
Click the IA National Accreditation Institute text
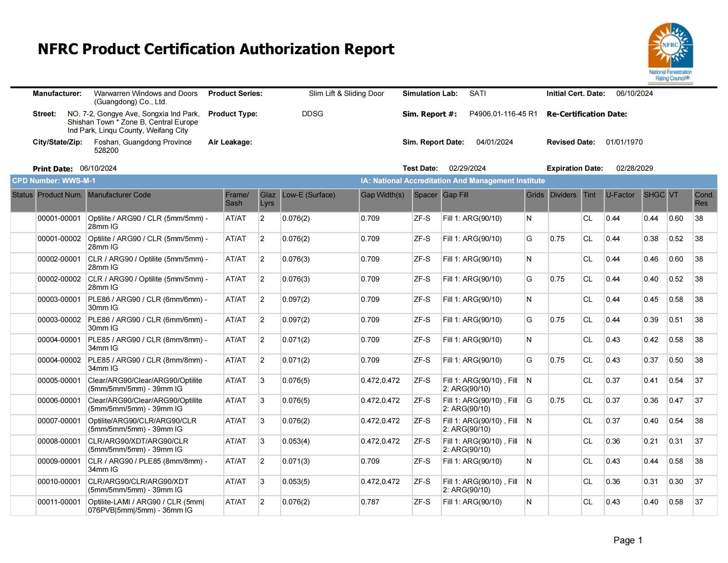[453, 181]
